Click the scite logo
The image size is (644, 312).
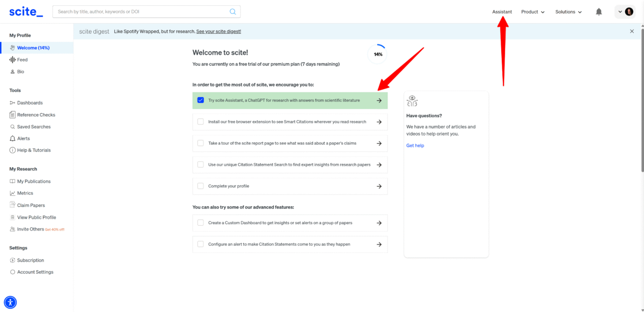pyautogui.click(x=26, y=11)
